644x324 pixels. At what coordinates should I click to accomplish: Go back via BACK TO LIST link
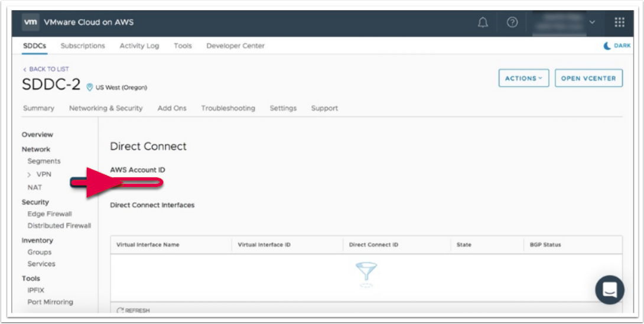tap(46, 69)
